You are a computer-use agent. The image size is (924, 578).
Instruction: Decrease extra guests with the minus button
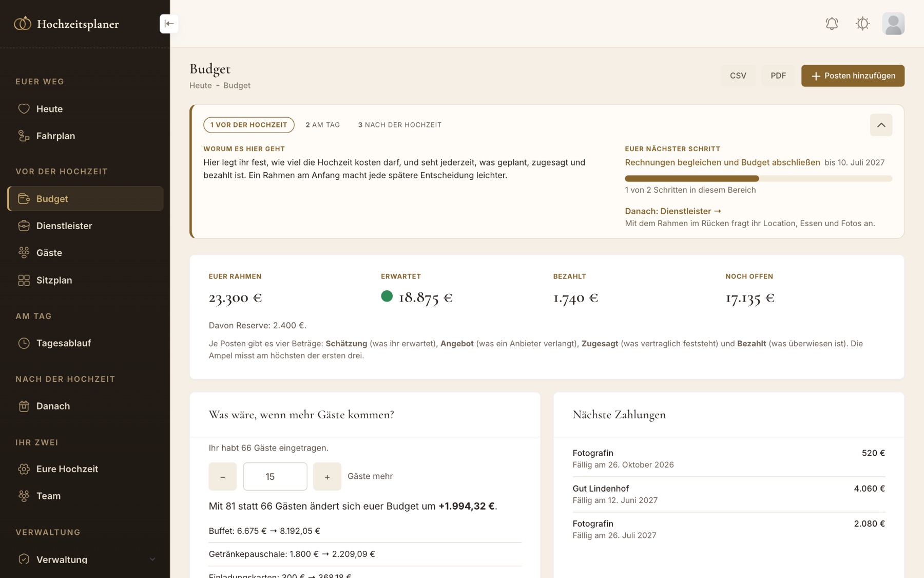[222, 476]
